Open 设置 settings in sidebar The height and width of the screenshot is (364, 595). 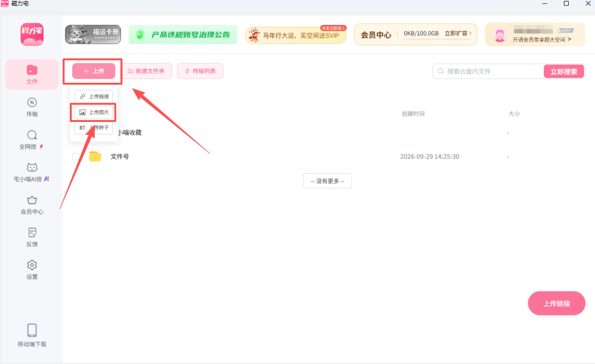coord(32,270)
